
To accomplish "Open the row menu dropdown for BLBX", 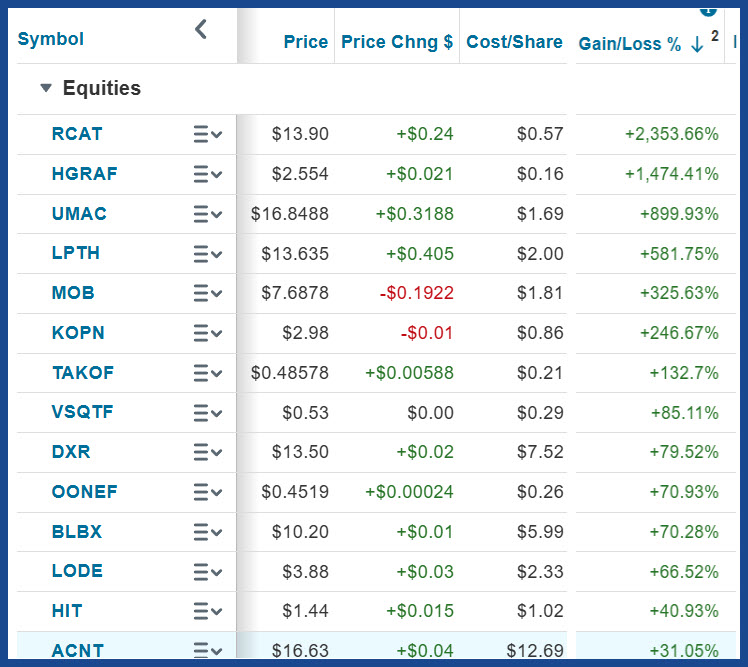I will [x=208, y=532].
